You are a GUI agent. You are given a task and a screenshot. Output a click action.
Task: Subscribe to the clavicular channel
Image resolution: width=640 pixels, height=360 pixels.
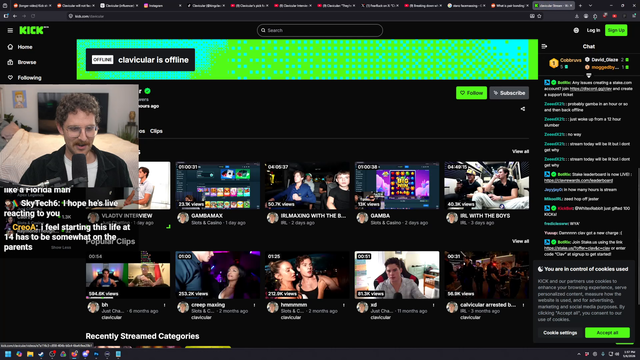coord(509,93)
